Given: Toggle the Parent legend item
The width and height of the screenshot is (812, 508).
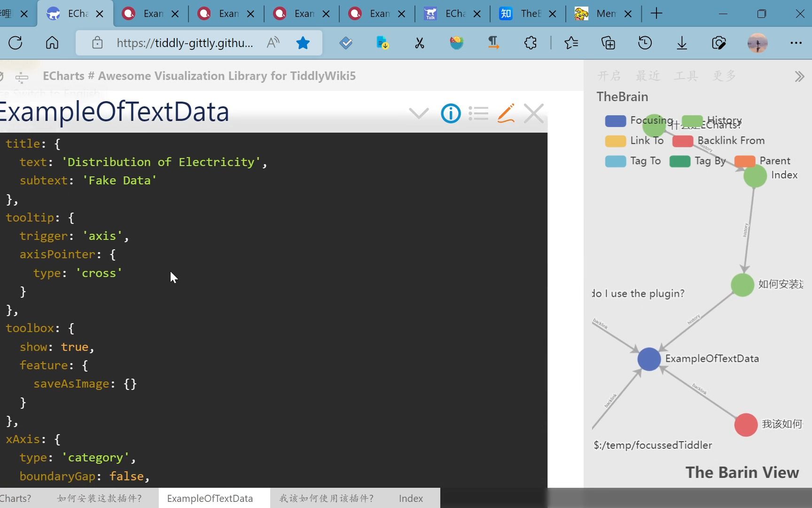Looking at the screenshot, I should click(763, 161).
